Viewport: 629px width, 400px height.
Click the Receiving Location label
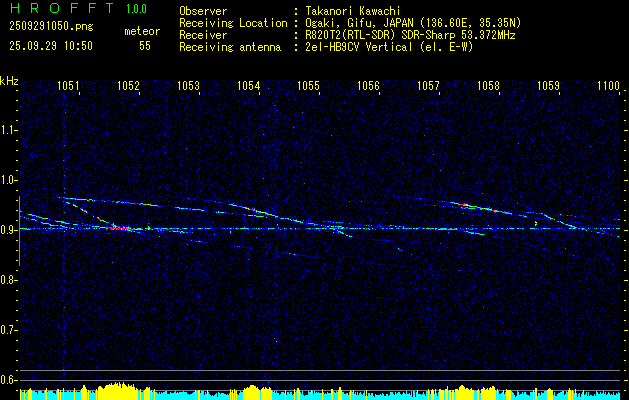click(233, 23)
